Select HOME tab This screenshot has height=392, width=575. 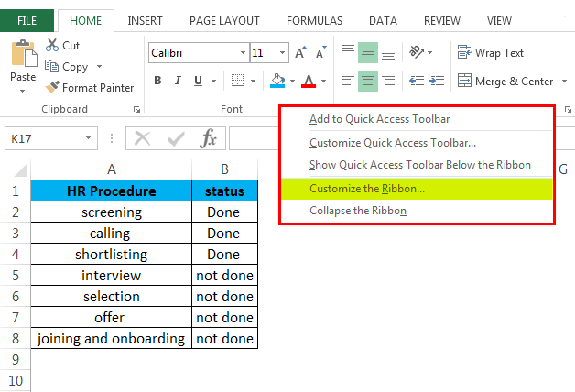[86, 21]
